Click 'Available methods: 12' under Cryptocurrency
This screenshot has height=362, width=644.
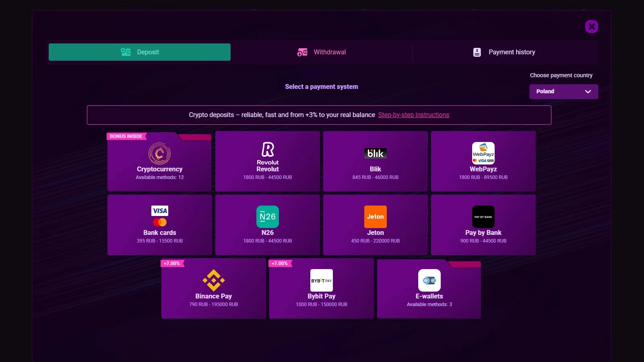point(160,177)
